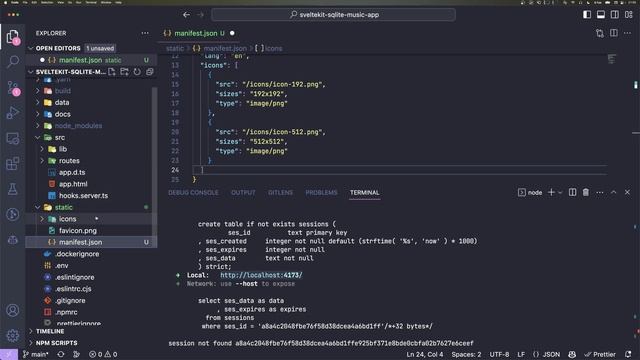
Task: Open changes compare icon in editor toolbar
Action: click(600, 33)
